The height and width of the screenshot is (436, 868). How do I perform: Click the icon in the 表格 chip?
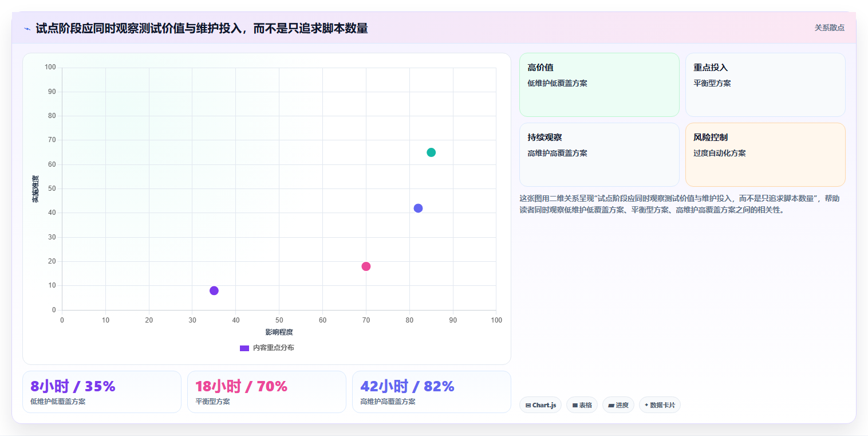click(575, 405)
